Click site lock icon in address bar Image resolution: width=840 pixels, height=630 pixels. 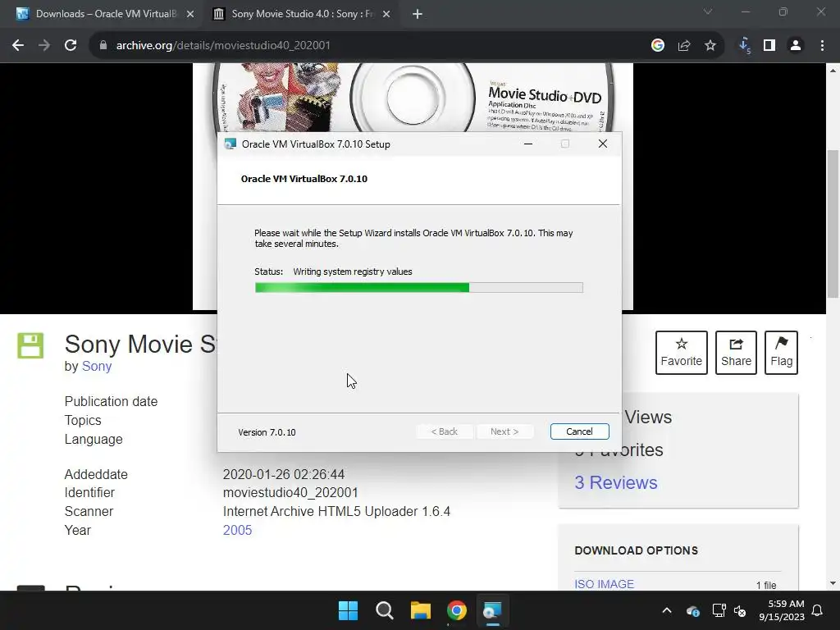(x=103, y=46)
